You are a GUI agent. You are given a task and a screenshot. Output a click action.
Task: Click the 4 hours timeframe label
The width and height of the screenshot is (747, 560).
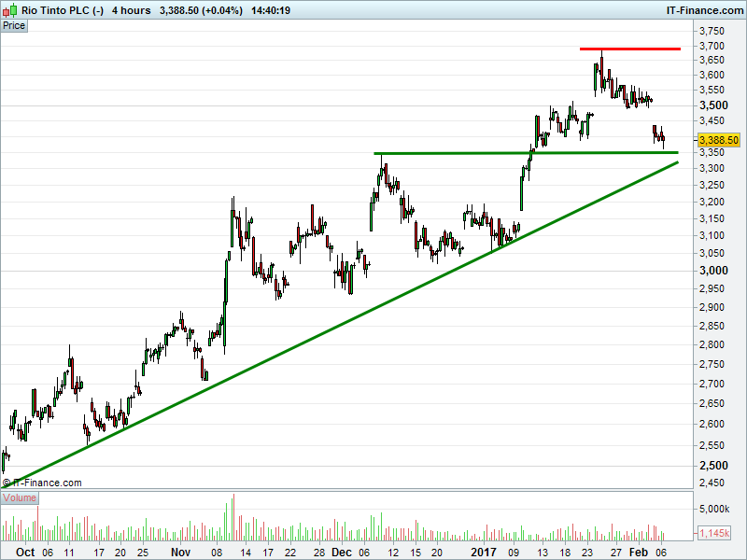(x=131, y=10)
